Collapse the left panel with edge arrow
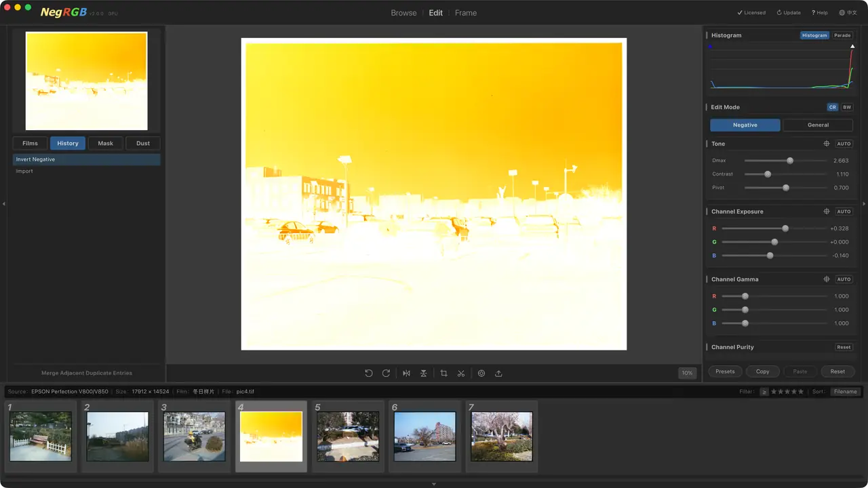Image resolution: width=868 pixels, height=488 pixels. coord(3,204)
